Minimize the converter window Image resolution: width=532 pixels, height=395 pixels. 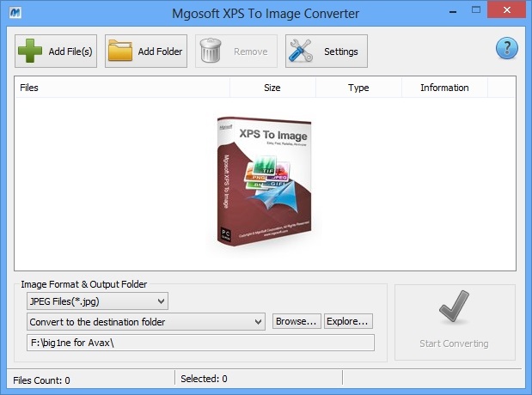[x=453, y=11]
